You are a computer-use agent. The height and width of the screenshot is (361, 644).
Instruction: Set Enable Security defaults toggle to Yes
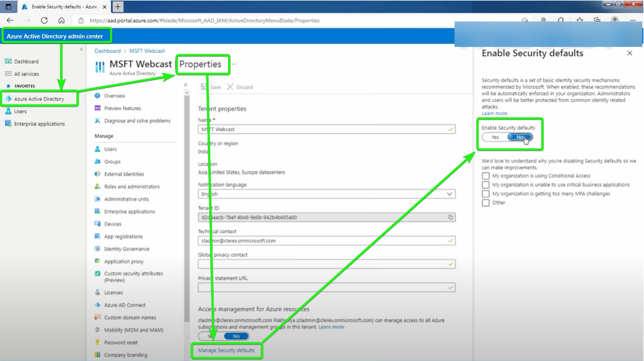[x=495, y=137]
